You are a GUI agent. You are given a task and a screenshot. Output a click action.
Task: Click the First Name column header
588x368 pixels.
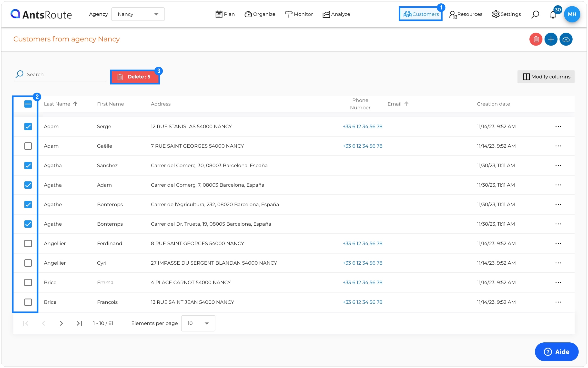coord(110,104)
